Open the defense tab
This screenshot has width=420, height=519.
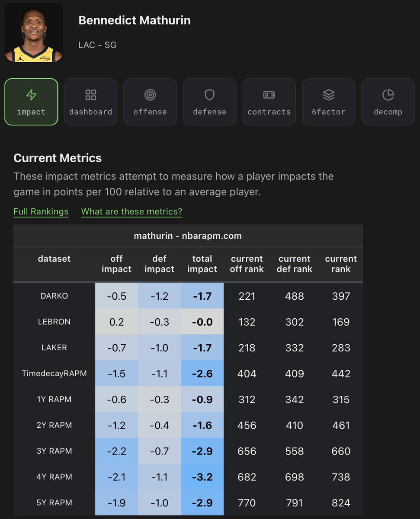[x=210, y=102]
